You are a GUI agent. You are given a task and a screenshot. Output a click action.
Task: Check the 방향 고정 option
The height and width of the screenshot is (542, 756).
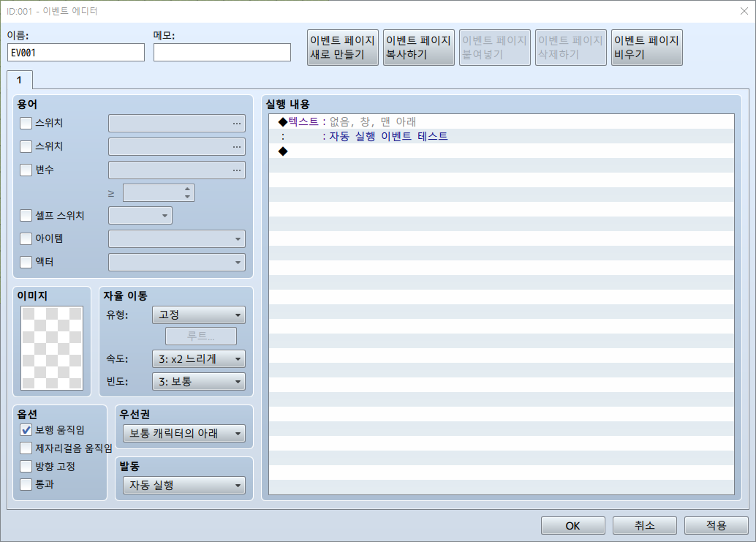[26, 466]
